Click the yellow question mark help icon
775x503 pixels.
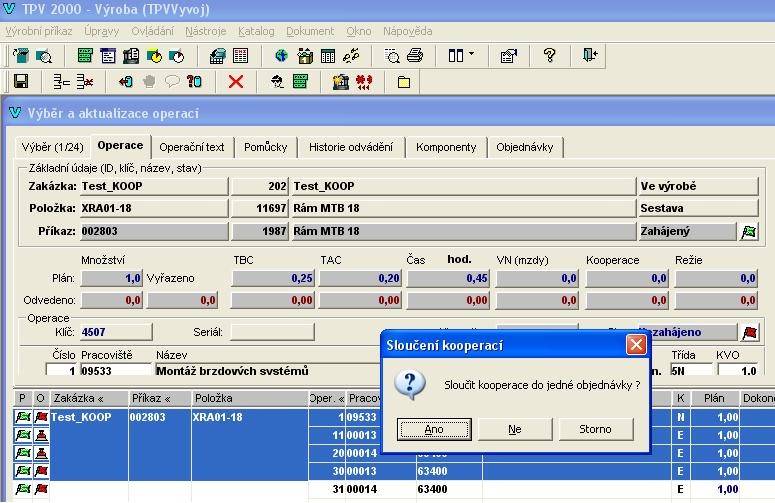(x=549, y=55)
